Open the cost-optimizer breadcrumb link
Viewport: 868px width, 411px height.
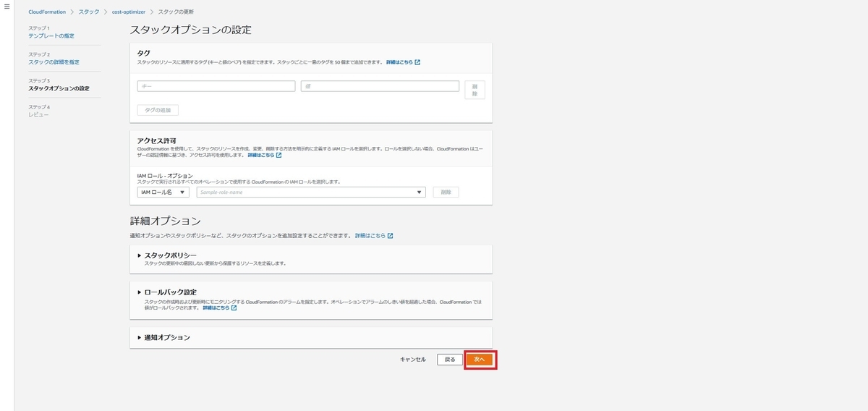(x=129, y=12)
